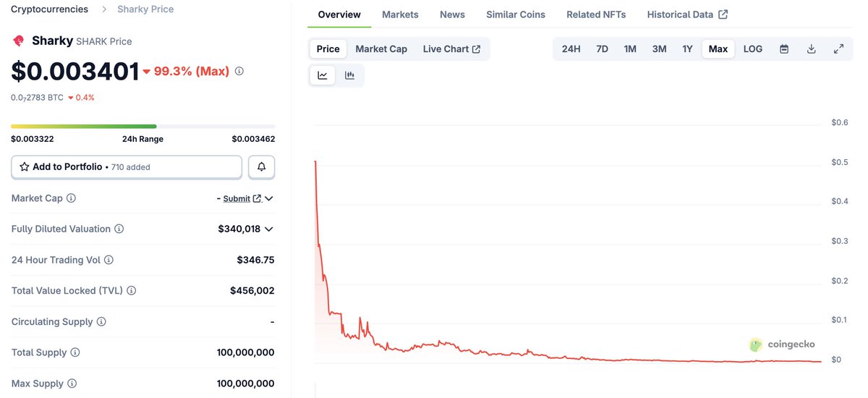Click the price alert bell icon
868x398 pixels.
(261, 167)
